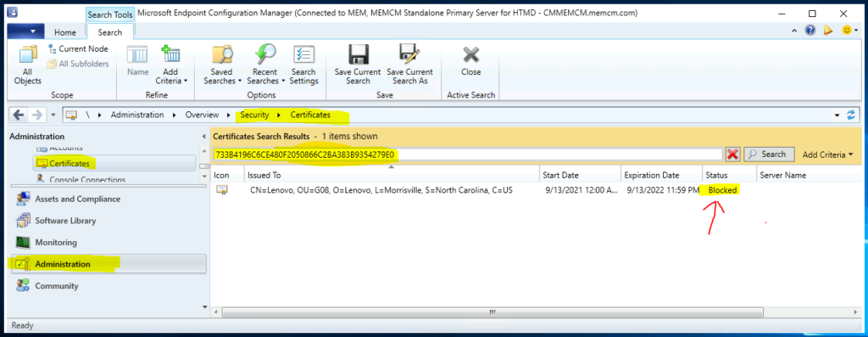
Task: Select Certificates node in tree
Action: pyautogui.click(x=114, y=164)
